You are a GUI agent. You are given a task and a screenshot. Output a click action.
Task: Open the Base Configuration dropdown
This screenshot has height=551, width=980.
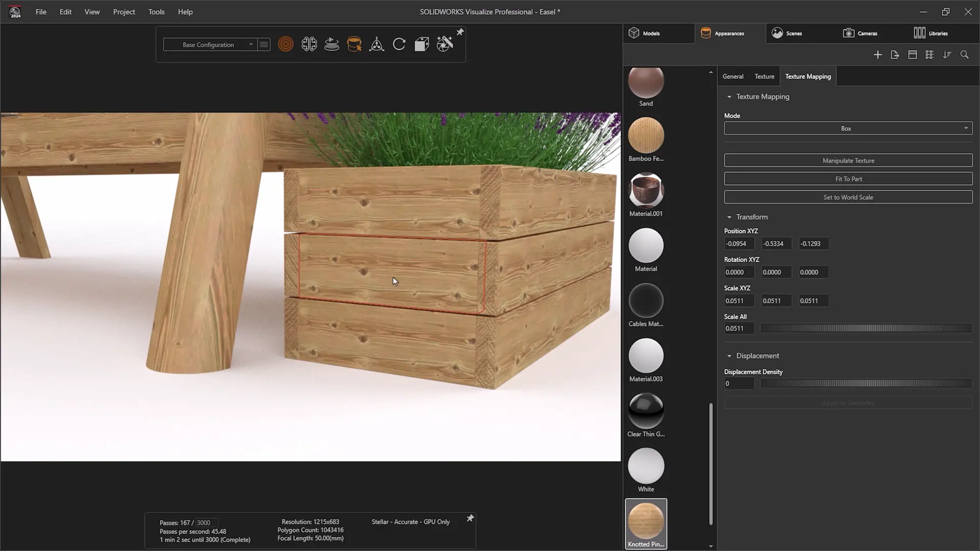209,45
